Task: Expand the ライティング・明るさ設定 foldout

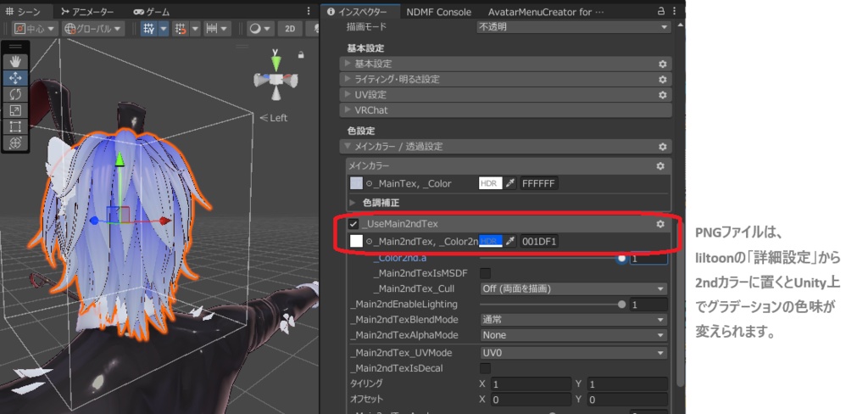Action: 348,79
